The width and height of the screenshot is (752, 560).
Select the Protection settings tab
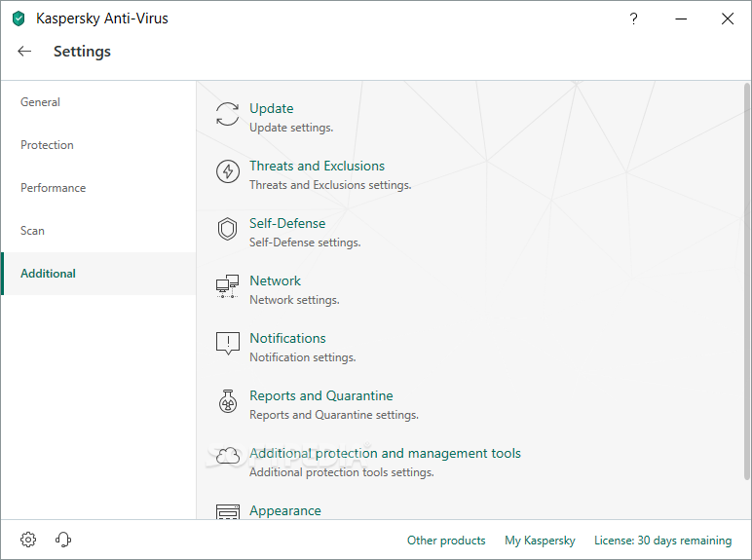click(x=98, y=145)
